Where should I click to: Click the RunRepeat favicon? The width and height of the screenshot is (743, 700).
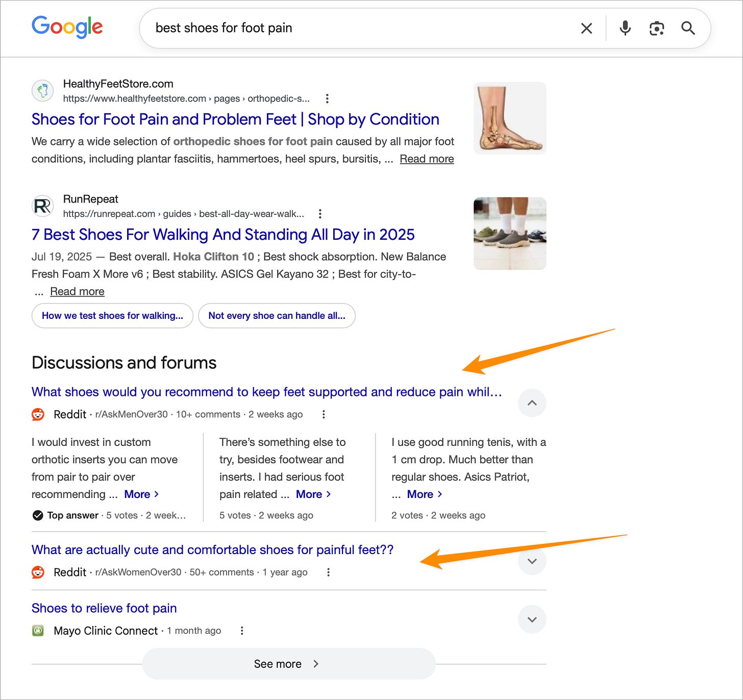[x=43, y=206]
